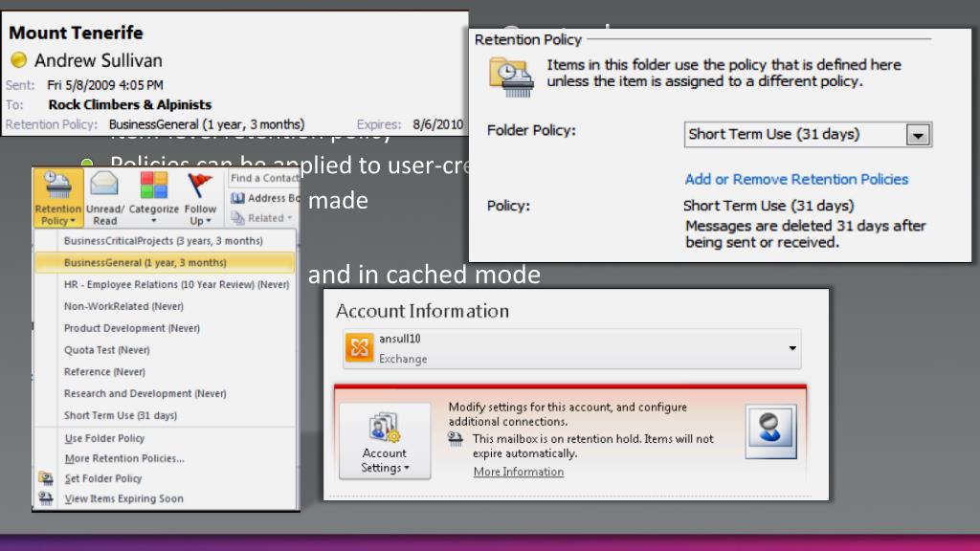
Task: Click the Follow Up flag icon
Action: tap(200, 186)
